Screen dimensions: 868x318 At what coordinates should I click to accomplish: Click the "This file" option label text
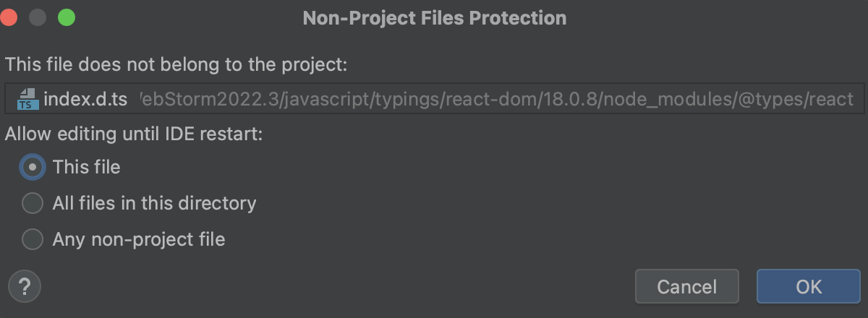(x=86, y=167)
